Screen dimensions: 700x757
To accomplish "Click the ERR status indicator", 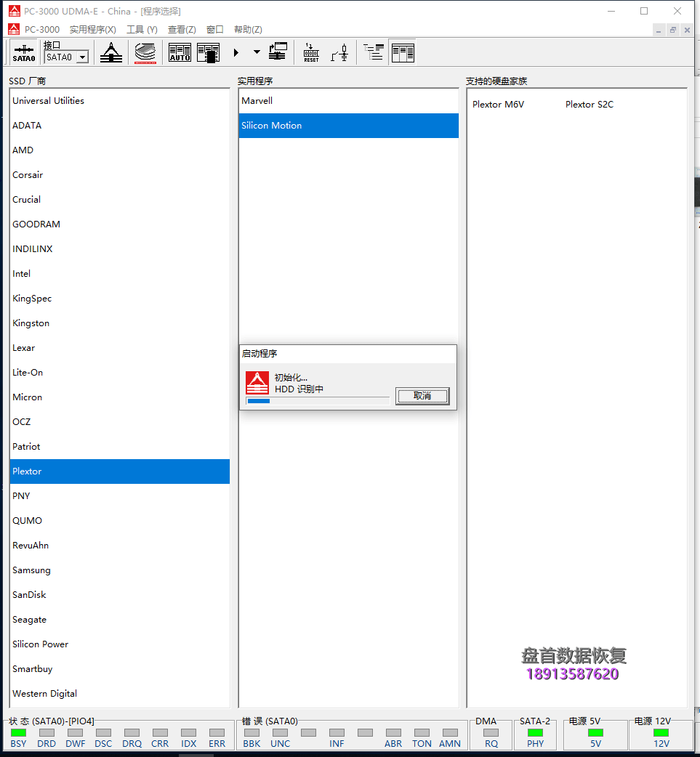I will 217,732.
